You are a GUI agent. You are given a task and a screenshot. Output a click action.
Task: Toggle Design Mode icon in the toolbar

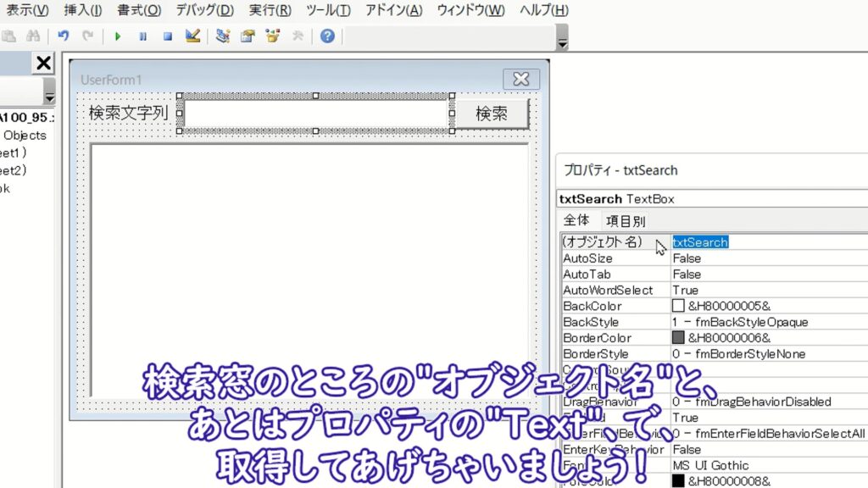point(192,36)
